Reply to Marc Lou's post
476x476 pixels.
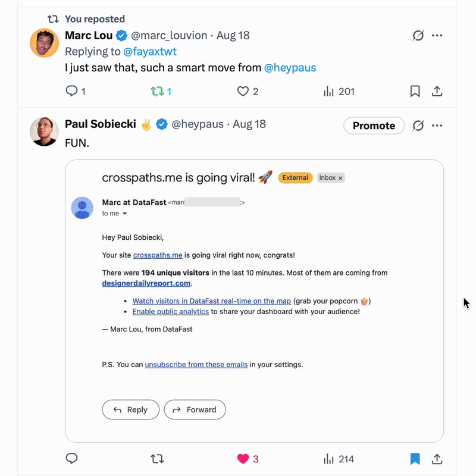tap(71, 91)
